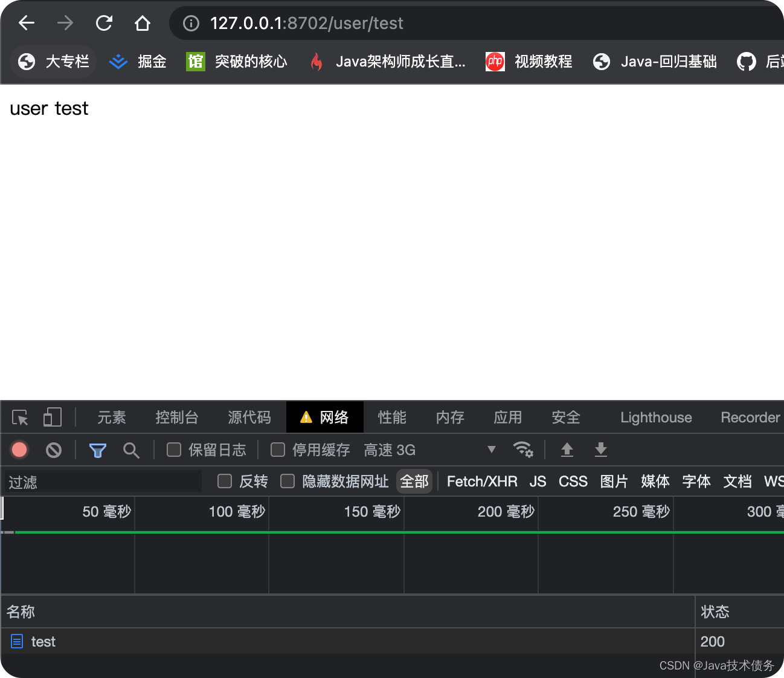
Task: Select the test request in network list
Action: pyautogui.click(x=43, y=641)
